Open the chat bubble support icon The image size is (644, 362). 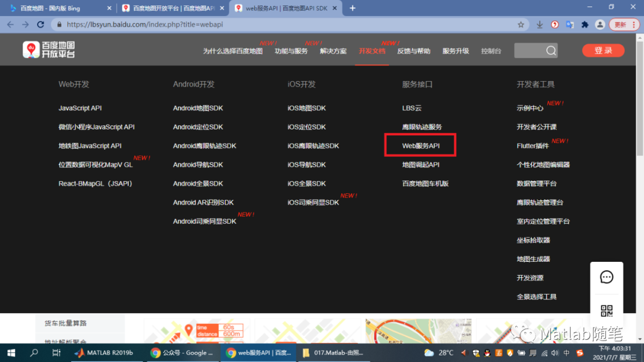606,277
